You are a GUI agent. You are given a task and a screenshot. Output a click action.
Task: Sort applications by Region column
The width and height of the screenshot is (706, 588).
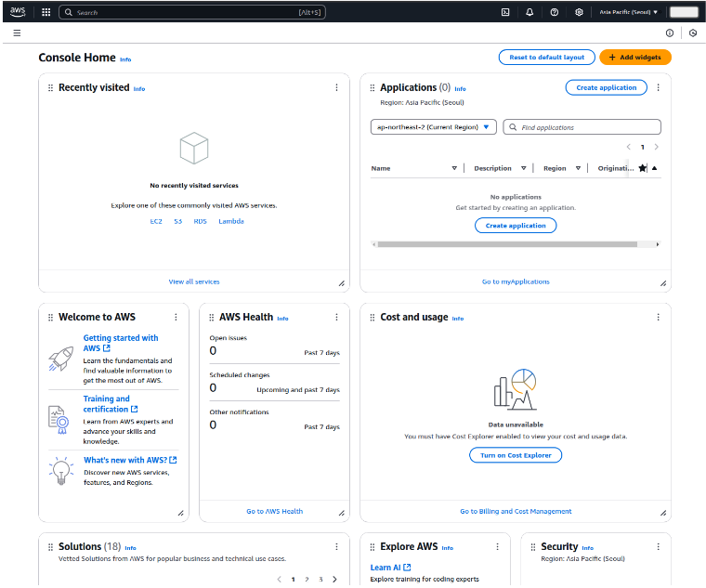click(578, 168)
